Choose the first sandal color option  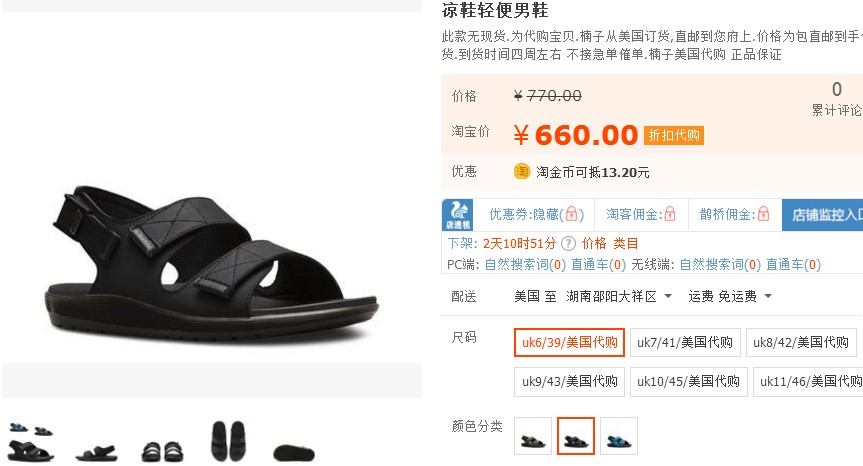533,436
